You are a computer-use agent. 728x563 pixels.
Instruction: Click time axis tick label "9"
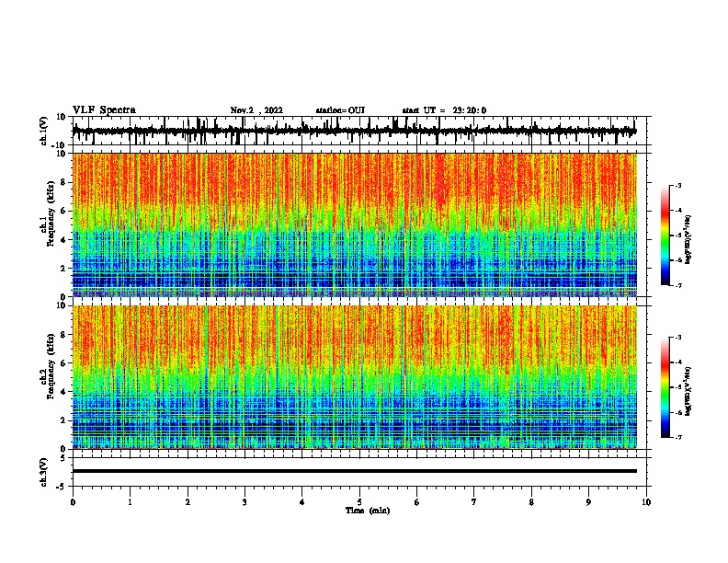pos(588,502)
